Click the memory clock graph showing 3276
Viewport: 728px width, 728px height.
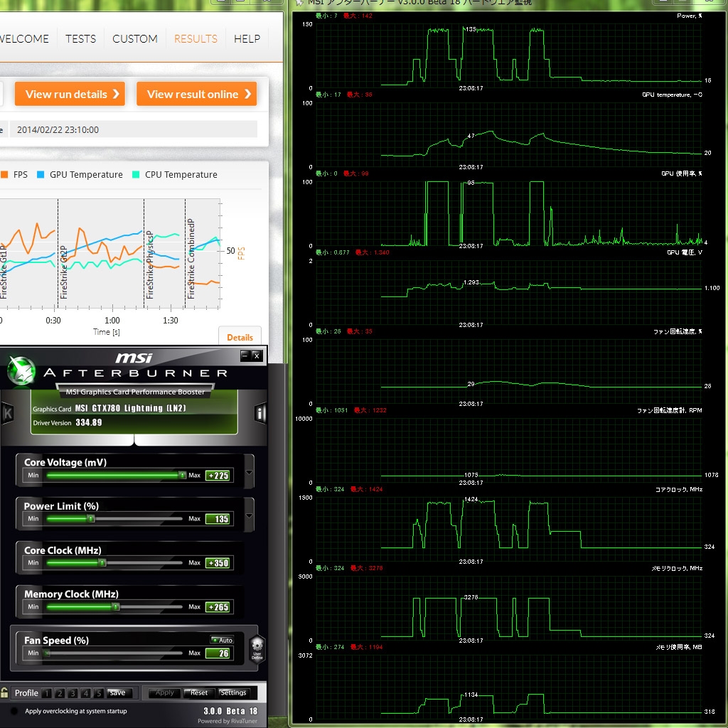click(509, 609)
